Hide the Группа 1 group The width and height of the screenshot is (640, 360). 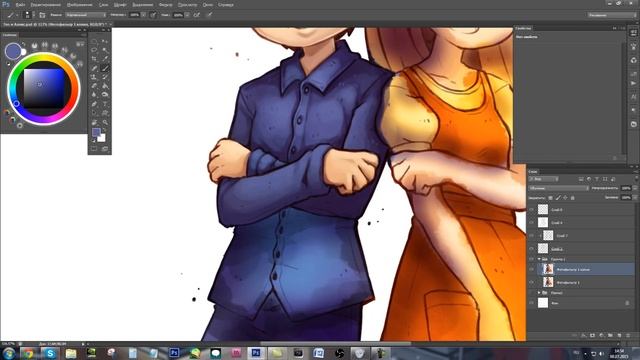point(531,259)
